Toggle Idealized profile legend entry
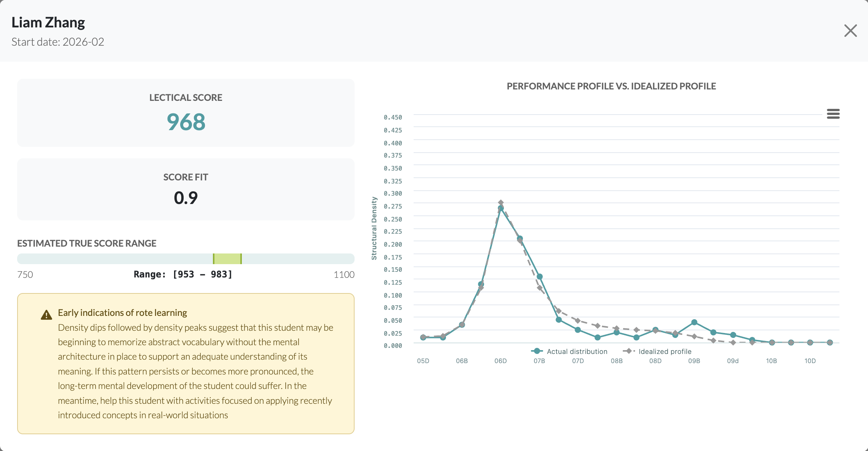The image size is (868, 451). pyautogui.click(x=657, y=351)
